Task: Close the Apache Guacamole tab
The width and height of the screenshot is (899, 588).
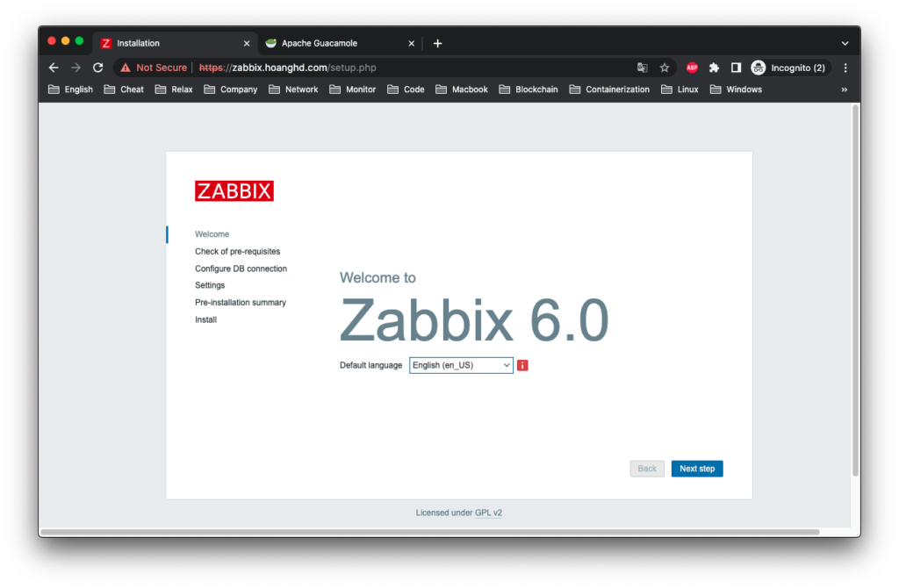Action: pyautogui.click(x=411, y=44)
